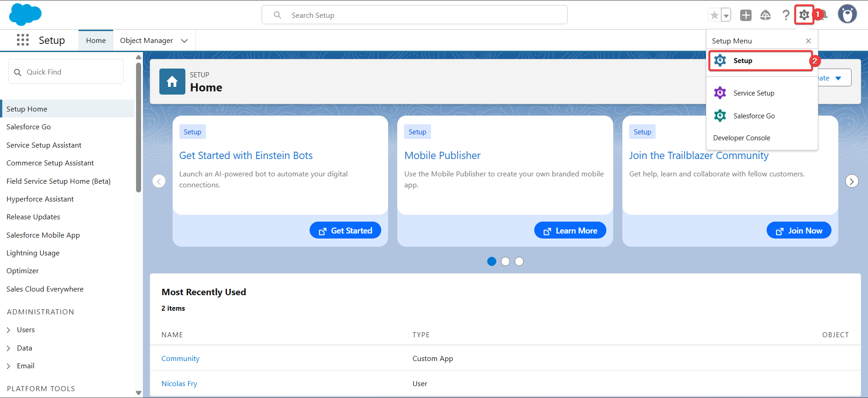Open Hyperforce Assistant in sidebar

pyautogui.click(x=40, y=199)
